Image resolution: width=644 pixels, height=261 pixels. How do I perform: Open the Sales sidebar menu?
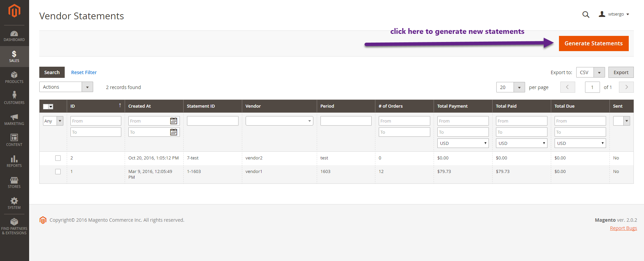click(14, 57)
